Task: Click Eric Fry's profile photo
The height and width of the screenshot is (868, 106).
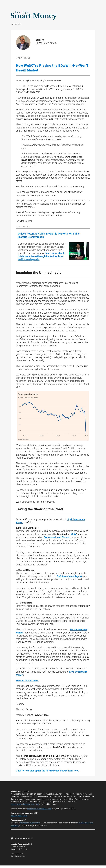Action: click(x=23, y=43)
